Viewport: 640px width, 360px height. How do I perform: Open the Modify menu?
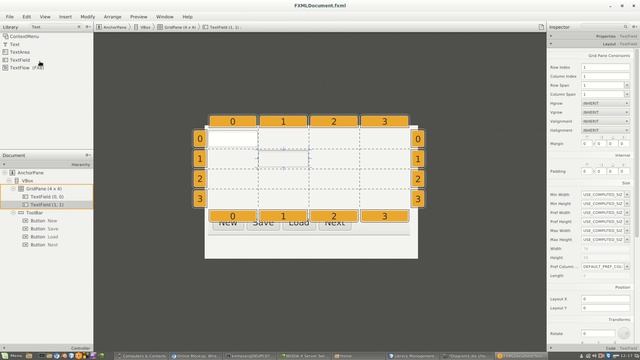(x=87, y=17)
